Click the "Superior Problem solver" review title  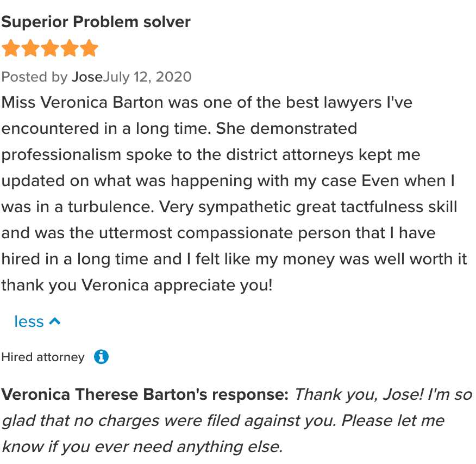[x=96, y=22]
